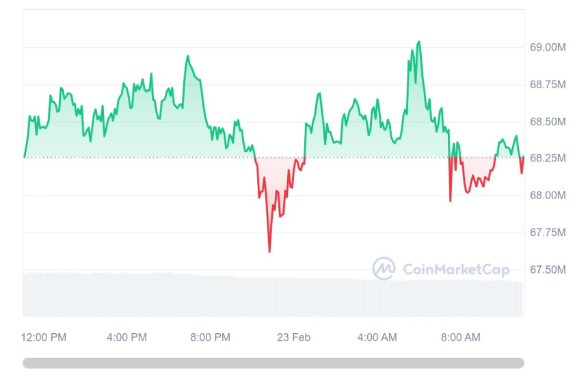The width and height of the screenshot is (588, 392).
Task: Click the 4:00 PM time label
Action: pyautogui.click(x=126, y=337)
